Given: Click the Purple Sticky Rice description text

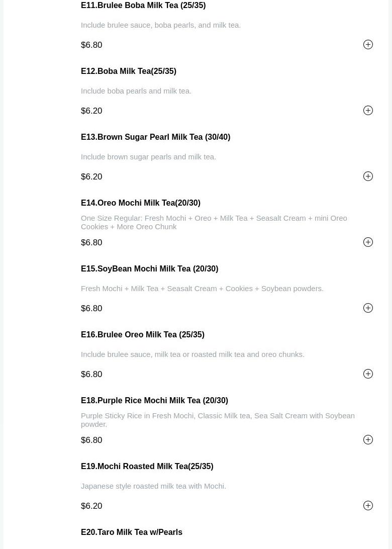Looking at the screenshot, I should (x=218, y=420).
